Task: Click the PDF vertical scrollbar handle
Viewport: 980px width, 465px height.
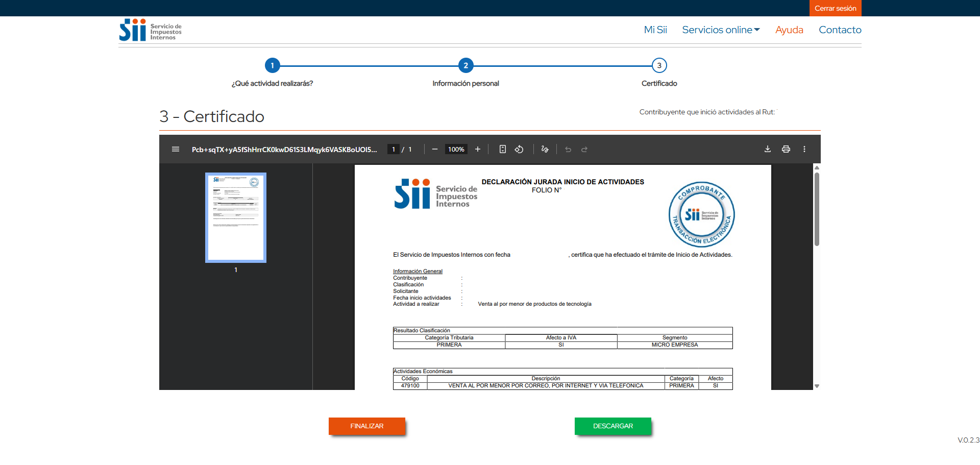Action: 817,209
